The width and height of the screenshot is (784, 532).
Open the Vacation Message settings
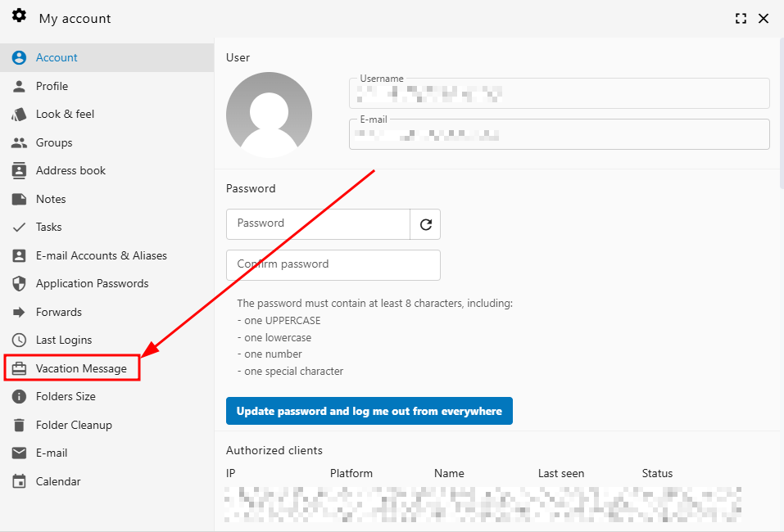coord(81,368)
